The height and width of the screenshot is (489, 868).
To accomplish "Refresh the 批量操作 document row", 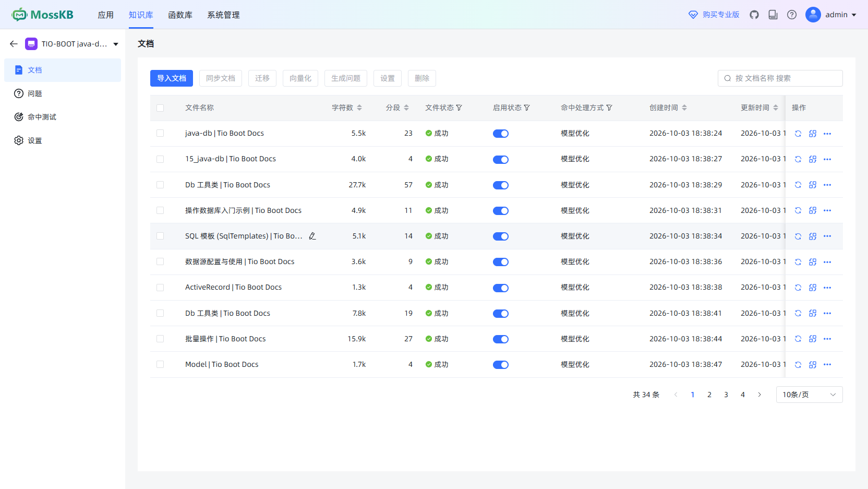I will pos(798,339).
